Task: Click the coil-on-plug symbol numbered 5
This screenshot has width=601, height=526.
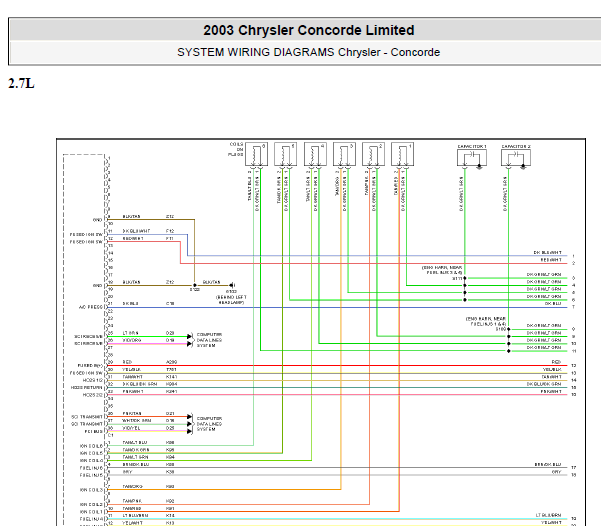Action: [x=286, y=154]
